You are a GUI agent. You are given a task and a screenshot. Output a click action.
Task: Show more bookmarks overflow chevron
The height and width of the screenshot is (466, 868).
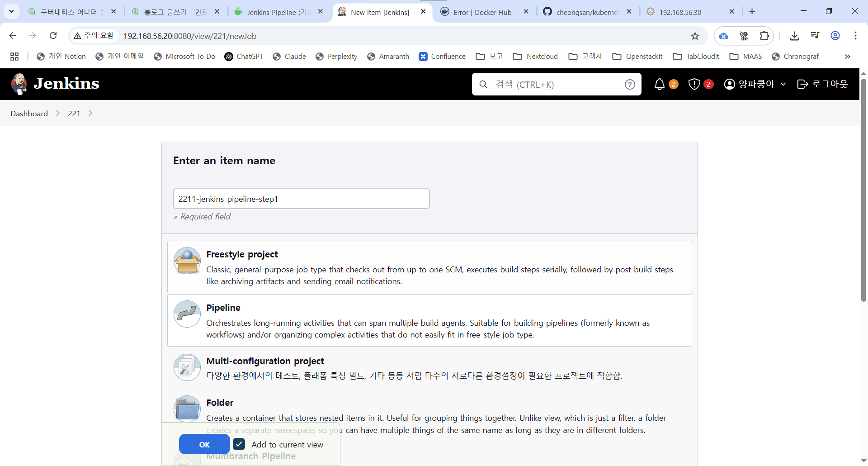[x=848, y=57]
